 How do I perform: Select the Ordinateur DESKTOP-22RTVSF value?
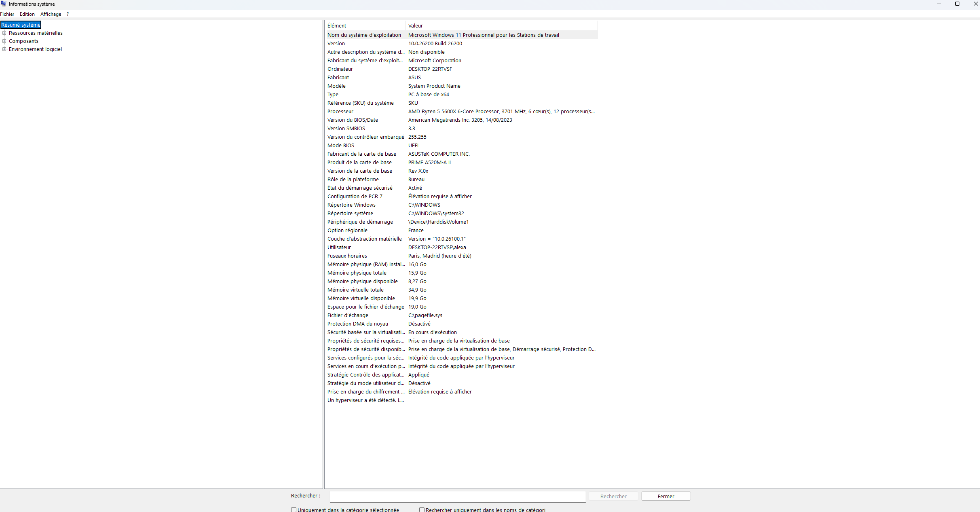tap(430, 69)
